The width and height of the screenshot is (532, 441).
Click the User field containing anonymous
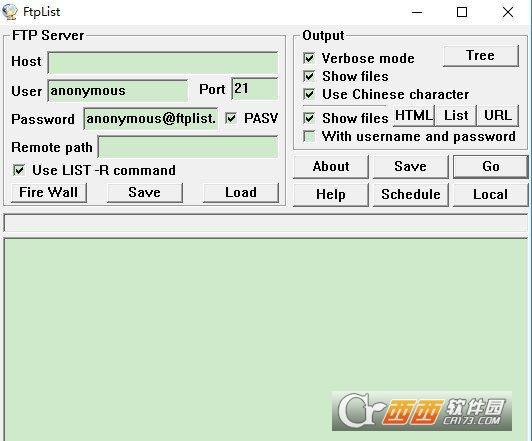coord(118,91)
